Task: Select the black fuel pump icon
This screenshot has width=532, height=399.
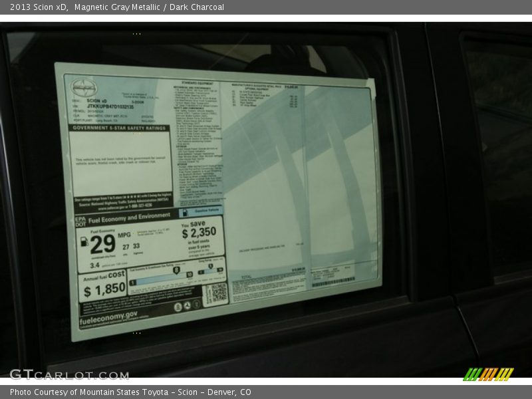Action: click(x=84, y=243)
